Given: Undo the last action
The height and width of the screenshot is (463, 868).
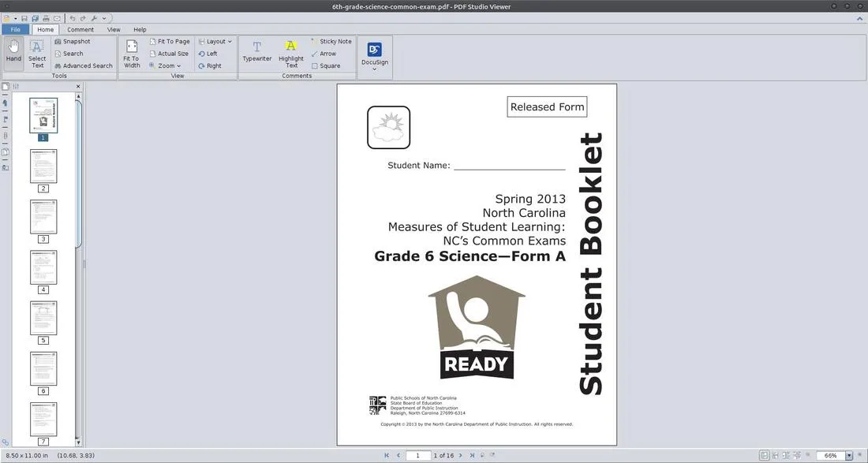Looking at the screenshot, I should click(71, 17).
